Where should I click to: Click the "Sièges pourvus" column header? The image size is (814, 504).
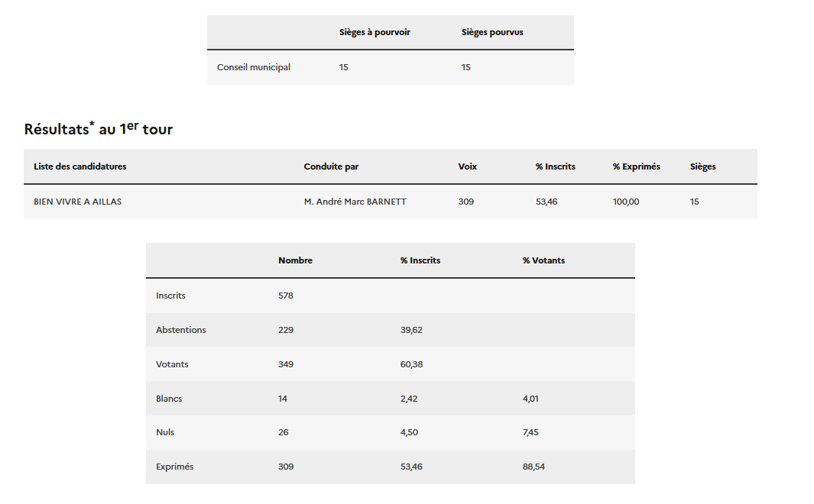492,33
